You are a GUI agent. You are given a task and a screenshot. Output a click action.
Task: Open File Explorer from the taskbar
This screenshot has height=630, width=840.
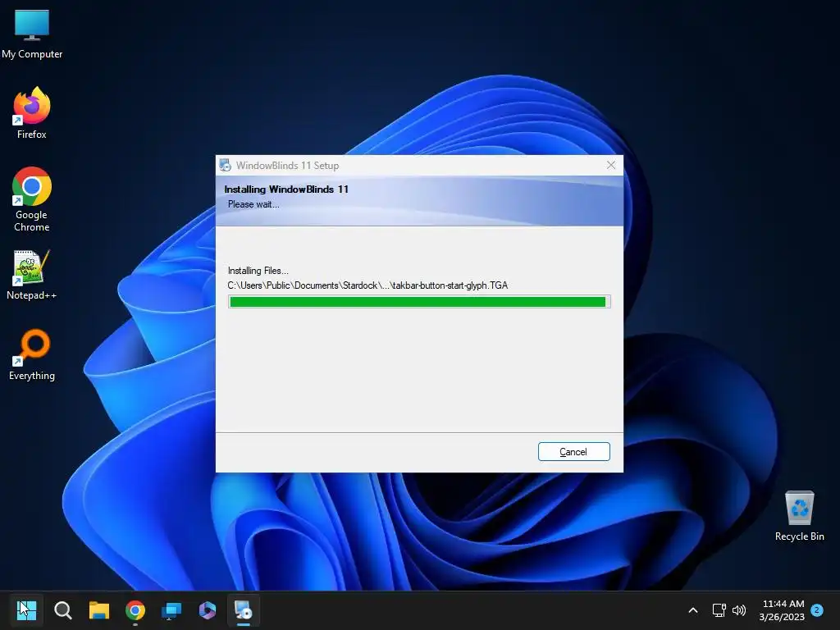tap(99, 609)
